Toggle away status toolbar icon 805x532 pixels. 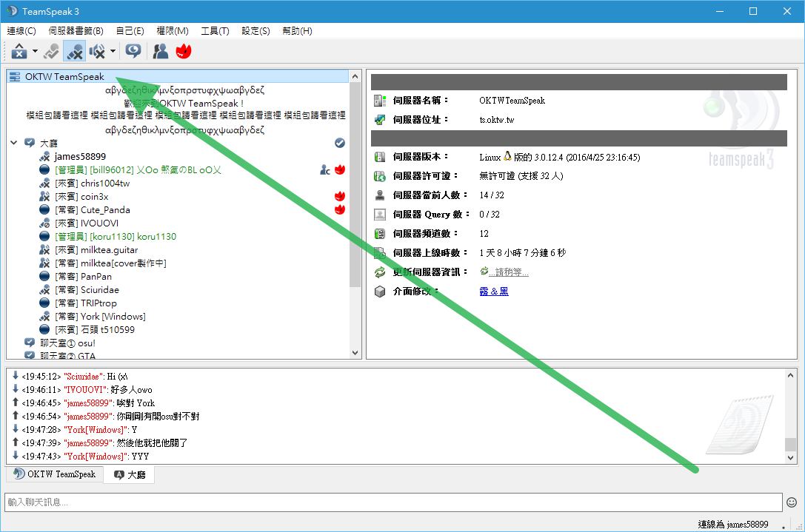pos(19,51)
